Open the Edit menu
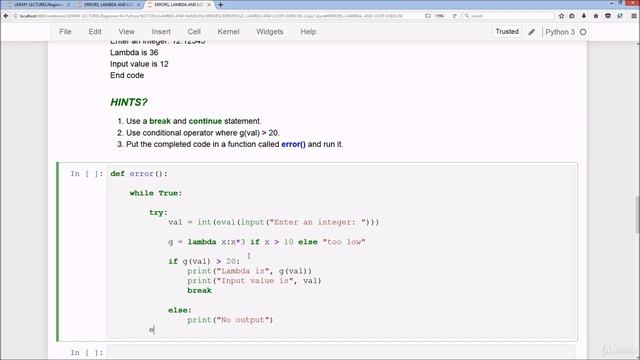The height and width of the screenshot is (360, 640). pyautogui.click(x=95, y=32)
